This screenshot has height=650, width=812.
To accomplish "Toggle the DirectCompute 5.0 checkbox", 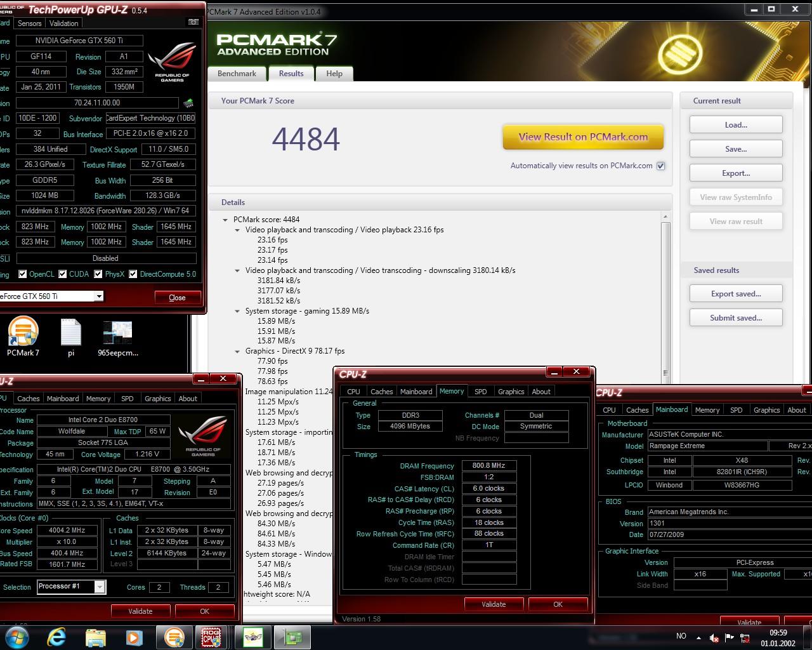I will click(x=133, y=274).
